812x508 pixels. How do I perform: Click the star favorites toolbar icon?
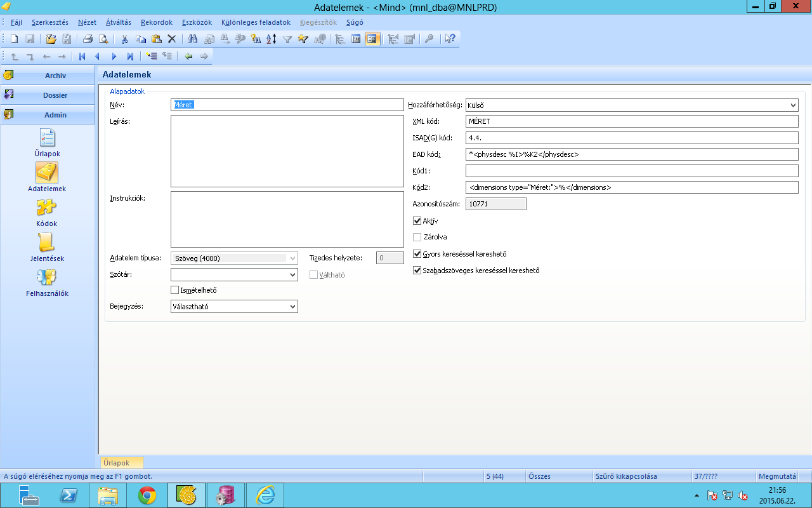click(x=303, y=39)
